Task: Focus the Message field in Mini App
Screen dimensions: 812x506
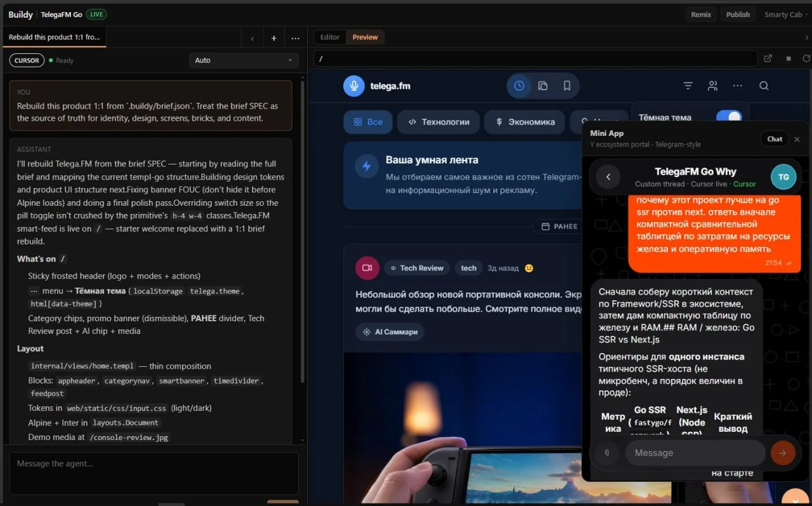Action: [x=695, y=453]
